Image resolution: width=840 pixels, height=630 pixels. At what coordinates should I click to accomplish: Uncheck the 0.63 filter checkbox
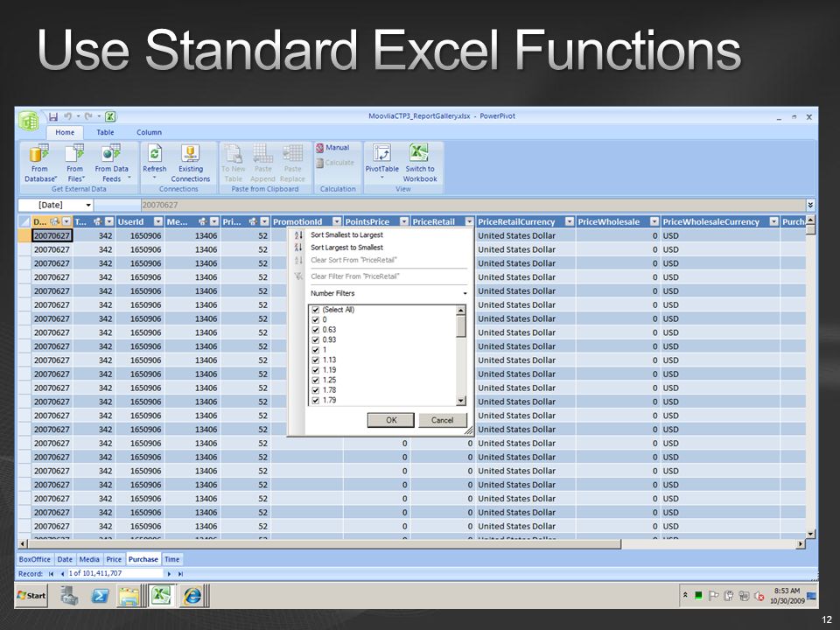(x=316, y=330)
